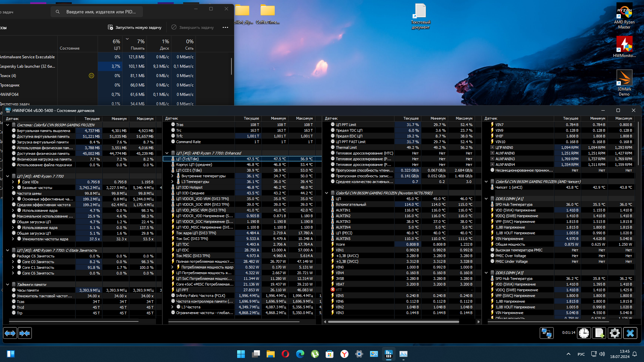Open HWiNFO sensor settings gear icon

click(614, 333)
